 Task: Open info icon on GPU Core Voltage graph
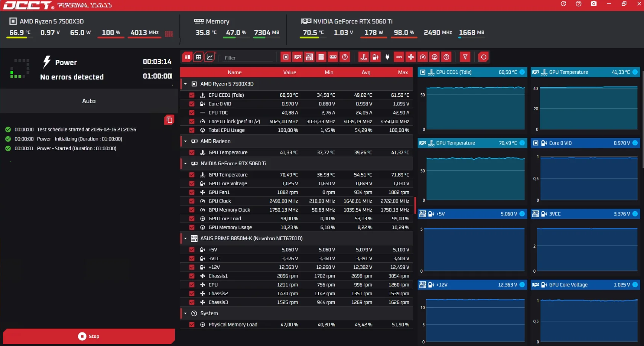(x=635, y=285)
